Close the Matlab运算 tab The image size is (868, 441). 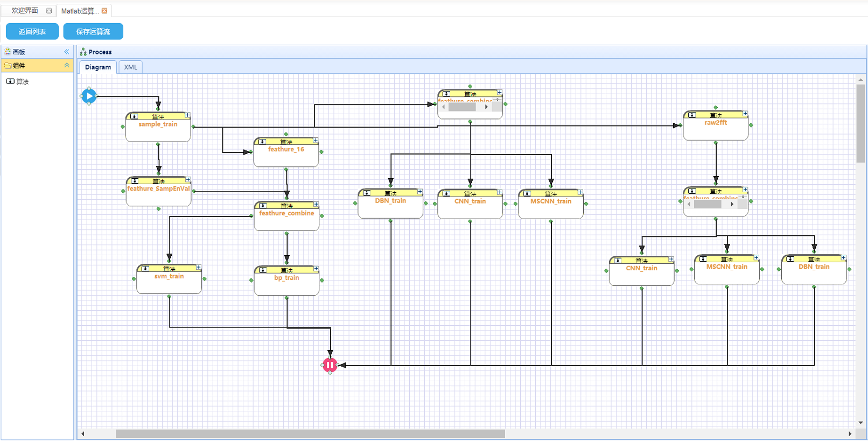104,11
